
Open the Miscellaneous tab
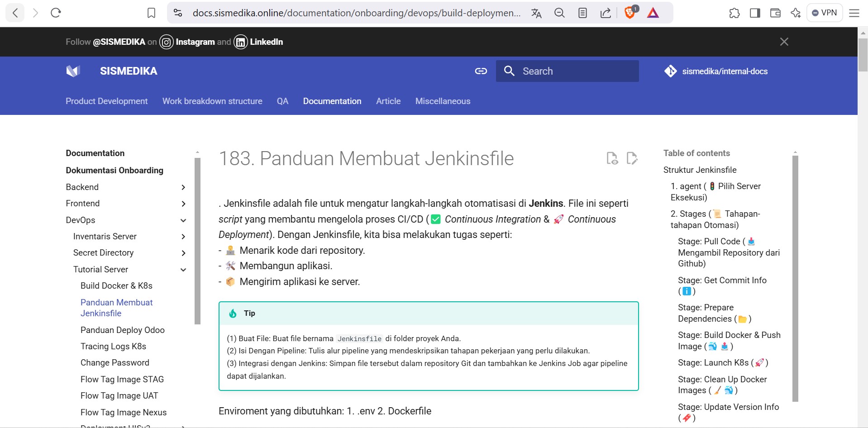pyautogui.click(x=443, y=101)
